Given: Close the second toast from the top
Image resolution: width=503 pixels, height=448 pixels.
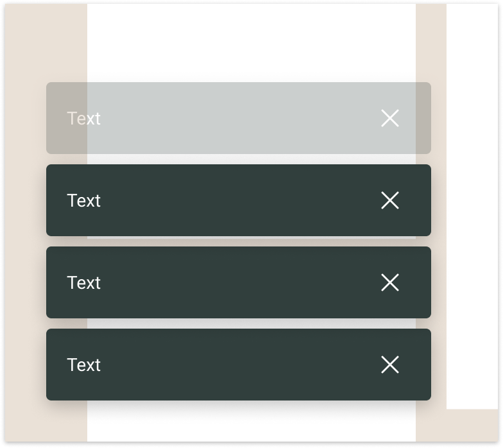Looking at the screenshot, I should point(390,200).
